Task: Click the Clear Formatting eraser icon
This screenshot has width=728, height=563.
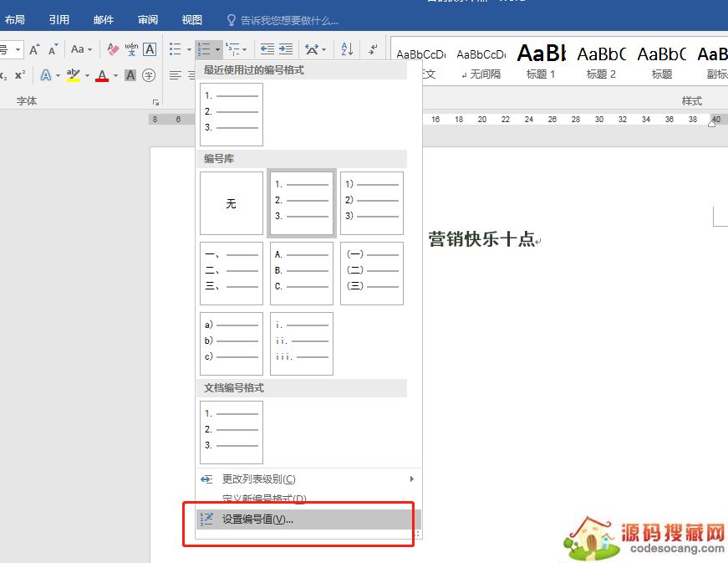Action: tap(114, 49)
